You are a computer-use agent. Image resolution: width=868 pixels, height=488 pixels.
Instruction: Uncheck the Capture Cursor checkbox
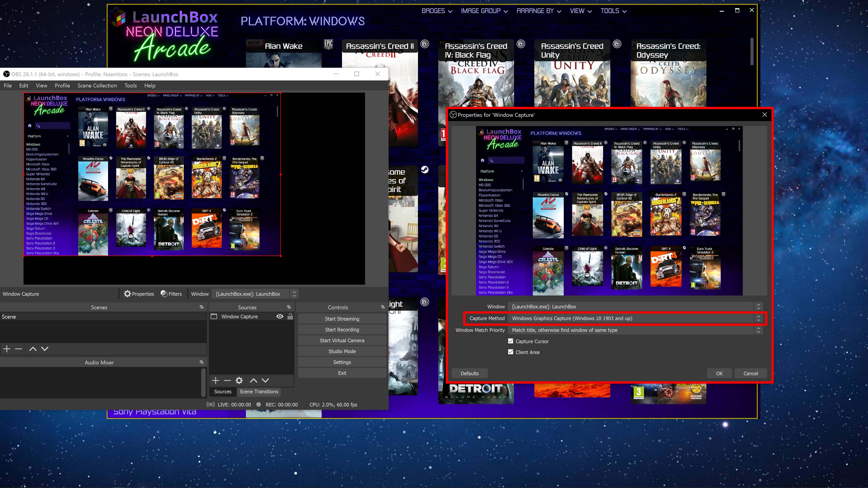coord(511,341)
